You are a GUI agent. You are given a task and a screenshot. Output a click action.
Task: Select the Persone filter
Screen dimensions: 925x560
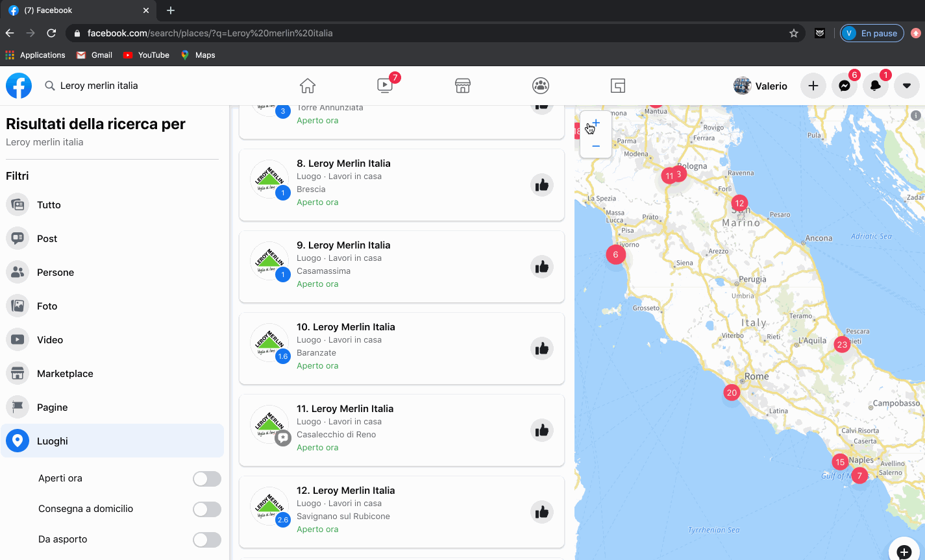[112, 273]
